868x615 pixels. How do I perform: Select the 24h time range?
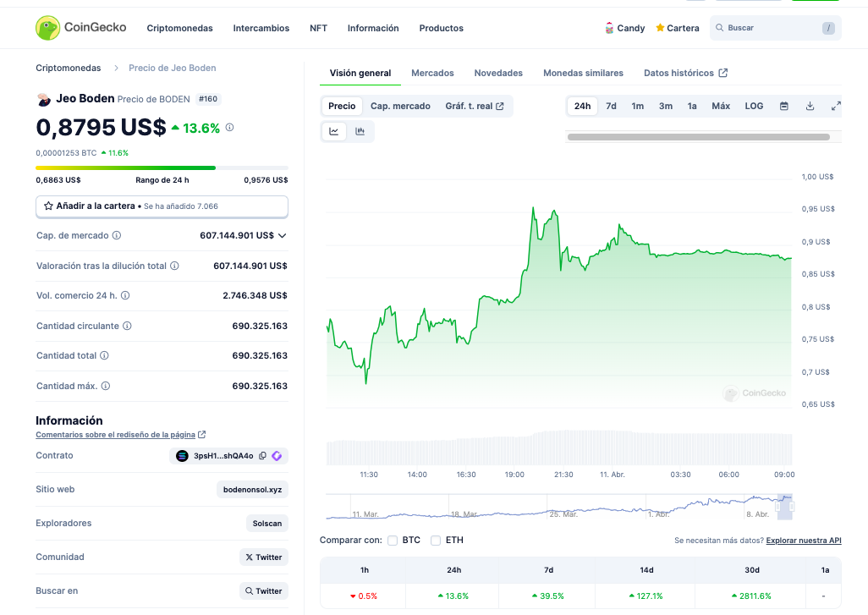pos(582,106)
